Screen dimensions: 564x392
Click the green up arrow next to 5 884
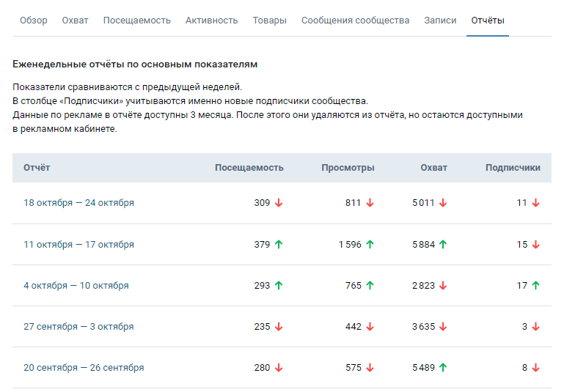click(x=443, y=245)
